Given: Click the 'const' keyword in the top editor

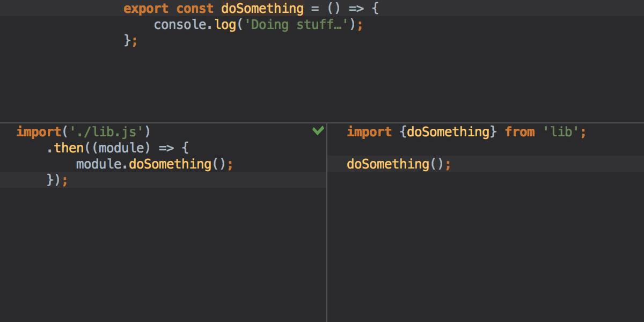Looking at the screenshot, I should click(x=195, y=9).
